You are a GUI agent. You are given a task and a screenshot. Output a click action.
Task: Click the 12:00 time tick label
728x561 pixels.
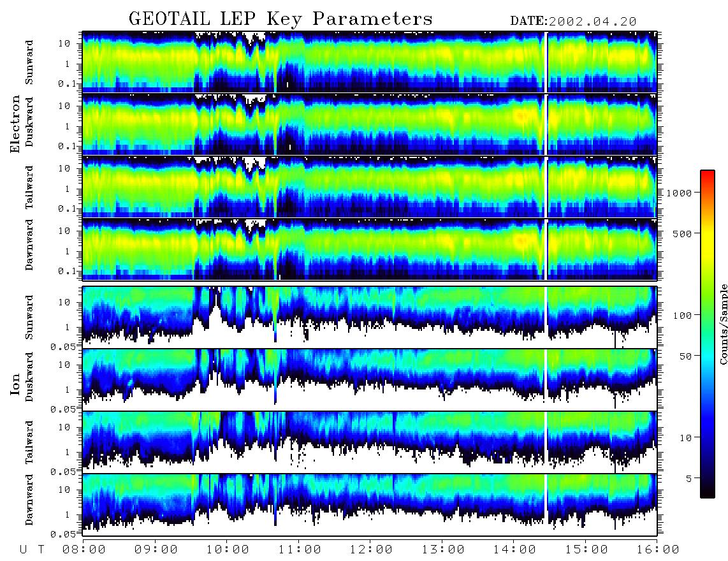point(371,550)
